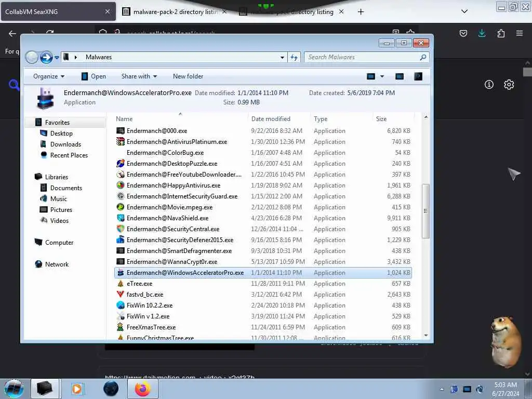Sort by Date modified column
This screenshot has height=399, width=532.
[x=279, y=119]
